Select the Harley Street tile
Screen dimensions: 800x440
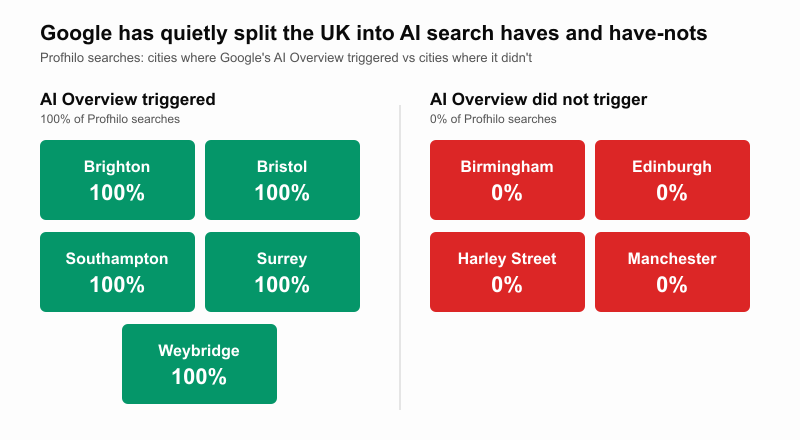507,272
